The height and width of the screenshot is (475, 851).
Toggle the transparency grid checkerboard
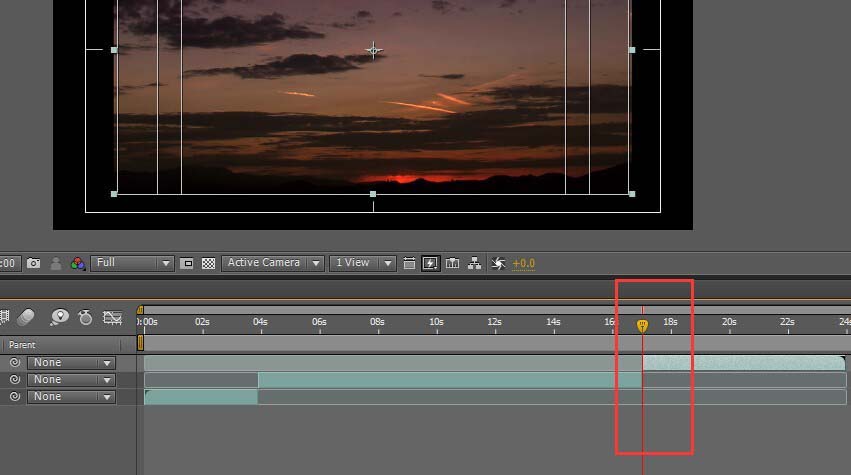208,263
